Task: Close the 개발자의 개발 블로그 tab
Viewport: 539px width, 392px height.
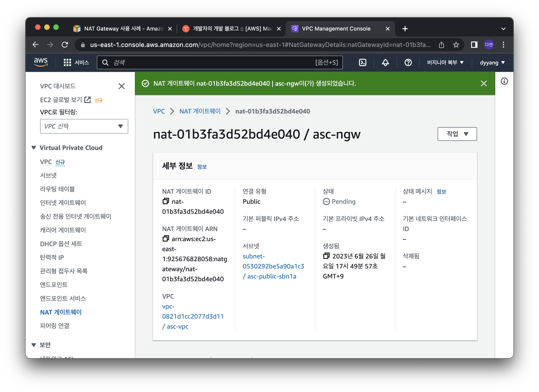Action: click(x=279, y=29)
